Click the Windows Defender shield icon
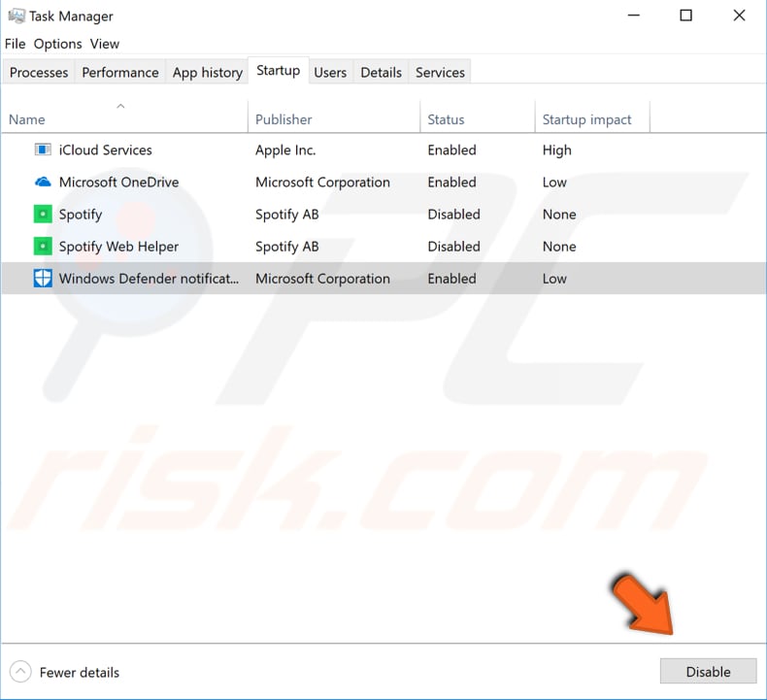 43,279
